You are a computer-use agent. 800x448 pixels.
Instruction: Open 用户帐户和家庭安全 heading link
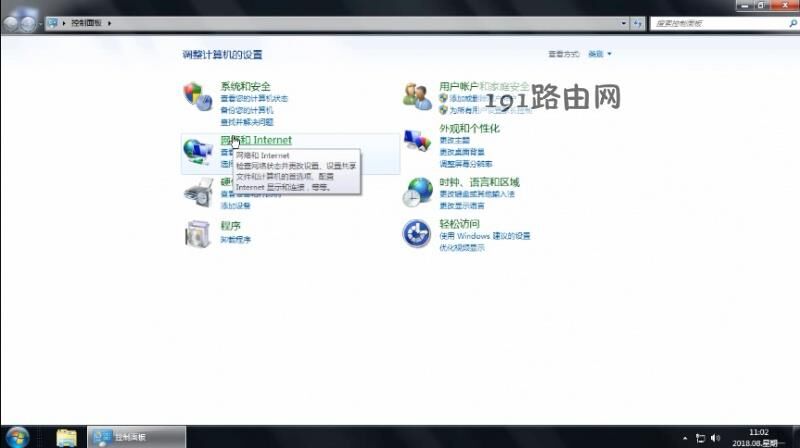[x=484, y=86]
